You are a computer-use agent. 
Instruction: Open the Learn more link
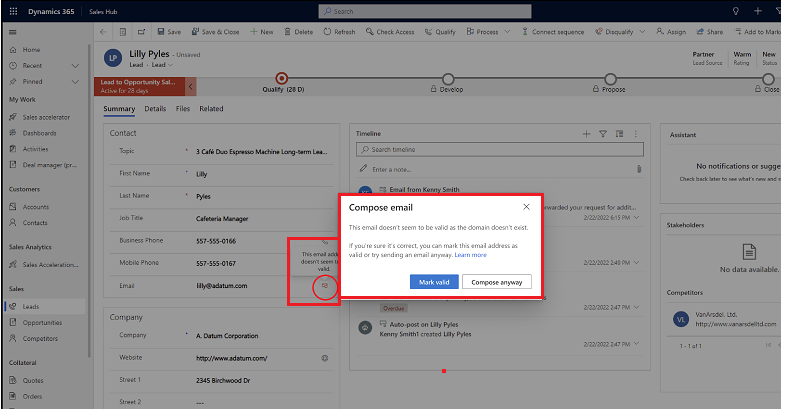(x=470, y=255)
